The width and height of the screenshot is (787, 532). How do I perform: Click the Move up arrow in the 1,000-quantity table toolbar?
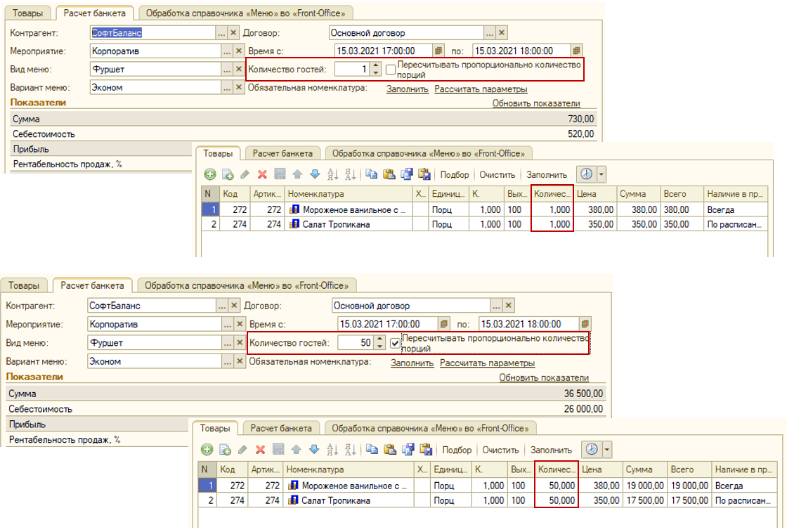pyautogui.click(x=297, y=174)
